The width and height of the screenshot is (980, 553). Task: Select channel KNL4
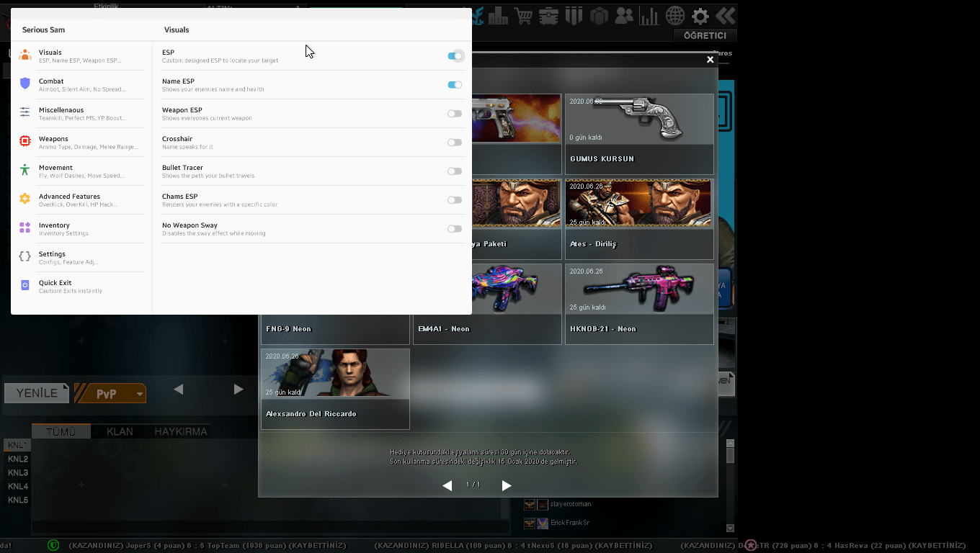(x=17, y=487)
